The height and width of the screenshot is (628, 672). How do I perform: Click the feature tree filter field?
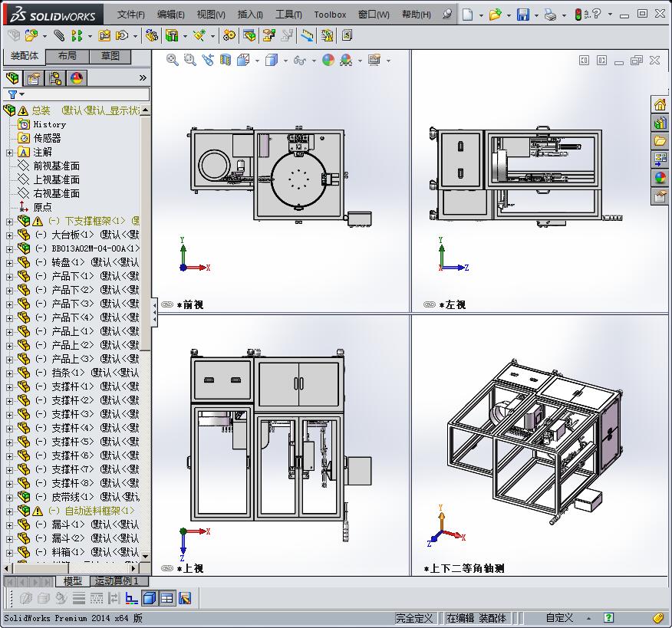[76, 94]
